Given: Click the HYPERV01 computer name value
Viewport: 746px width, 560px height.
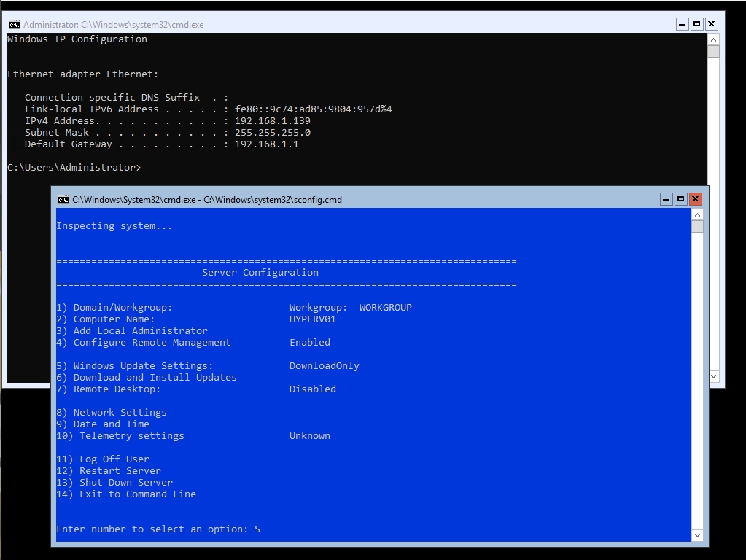Looking at the screenshot, I should pyautogui.click(x=313, y=319).
